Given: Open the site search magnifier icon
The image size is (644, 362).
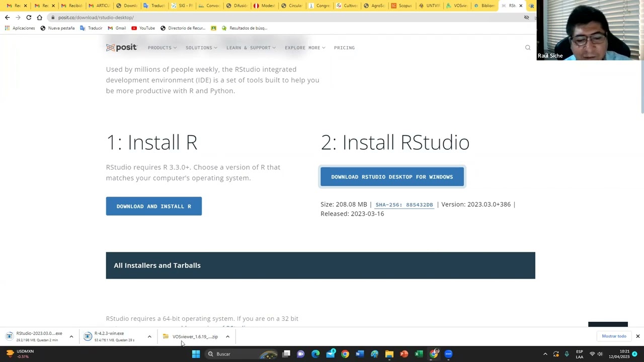Looking at the screenshot, I should point(528,48).
